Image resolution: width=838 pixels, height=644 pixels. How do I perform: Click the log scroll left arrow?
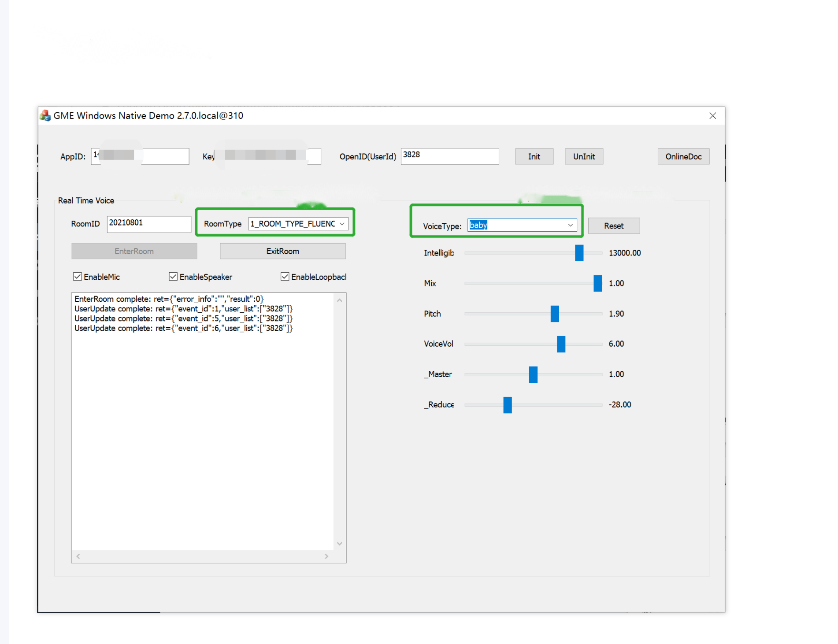(x=78, y=556)
